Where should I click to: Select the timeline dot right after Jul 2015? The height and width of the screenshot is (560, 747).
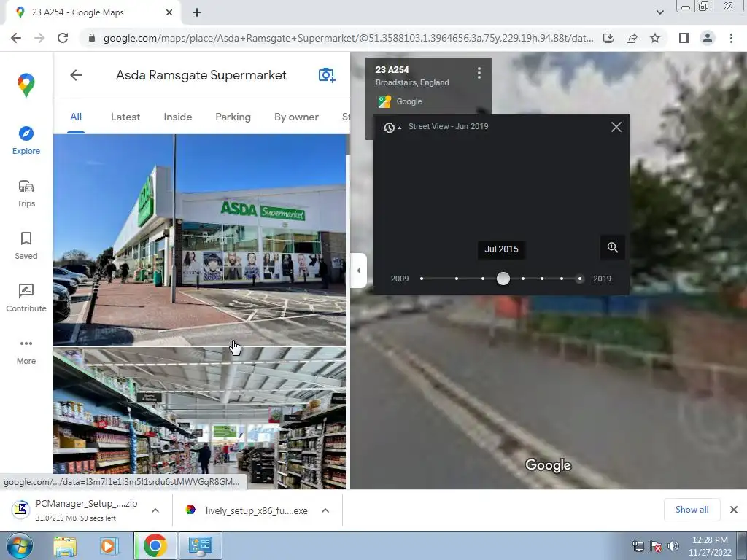[x=523, y=279]
